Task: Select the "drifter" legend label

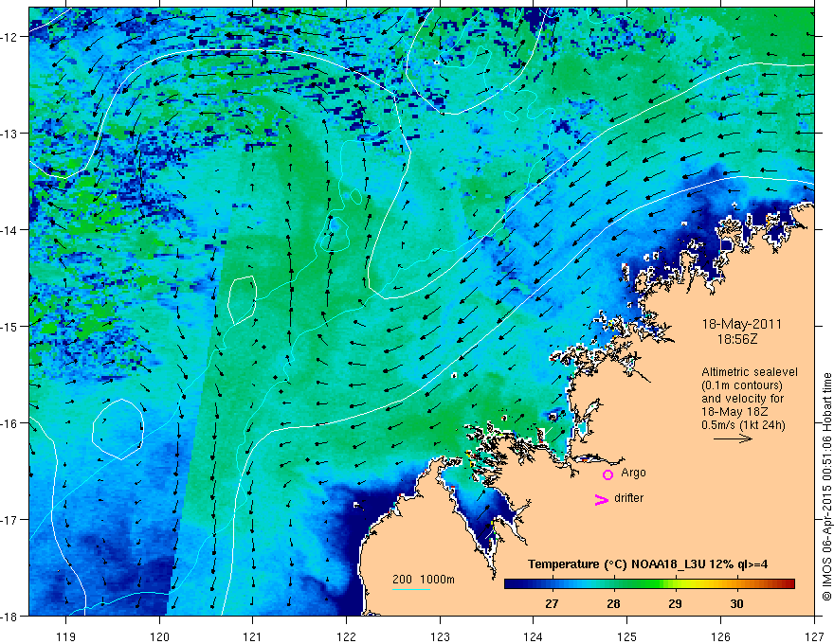Action: point(628,498)
